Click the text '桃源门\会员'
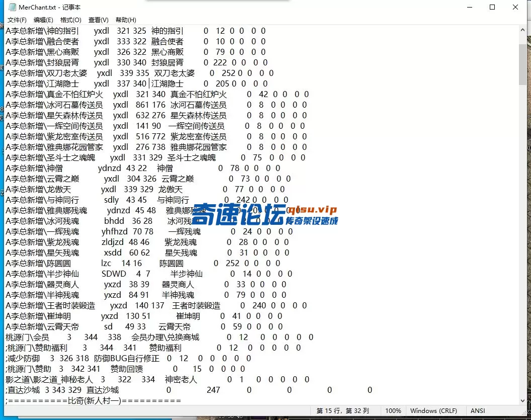Viewport: 531px width, 420px height. pos(28,338)
